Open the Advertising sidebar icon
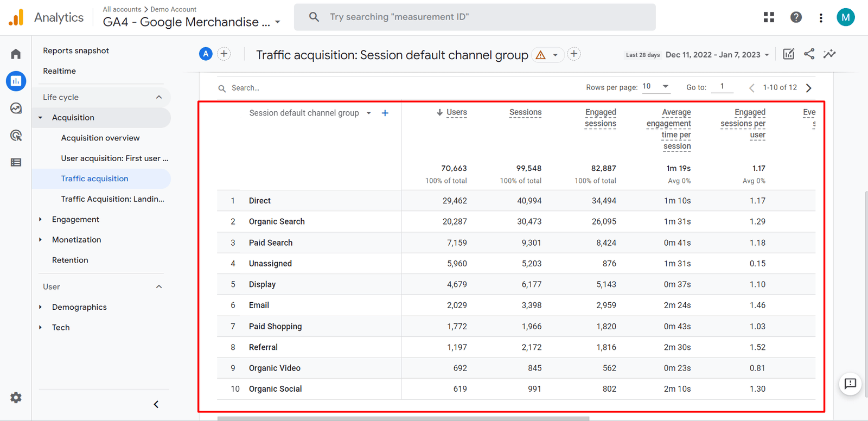The image size is (868, 421). click(x=16, y=135)
